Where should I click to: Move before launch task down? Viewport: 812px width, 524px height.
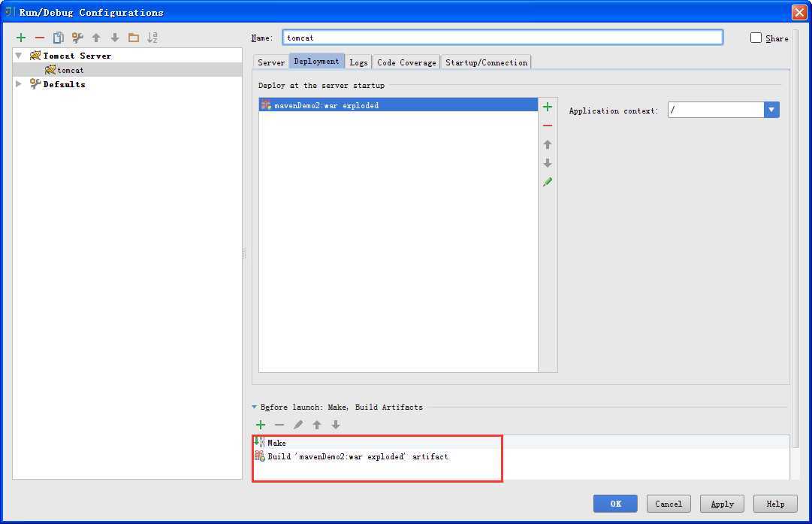[x=336, y=425]
